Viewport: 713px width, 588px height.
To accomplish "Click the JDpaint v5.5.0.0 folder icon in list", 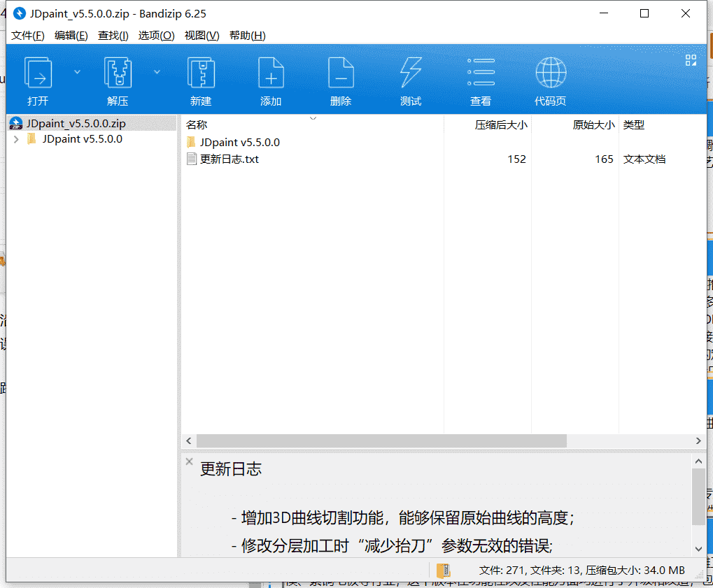I will tap(192, 142).
